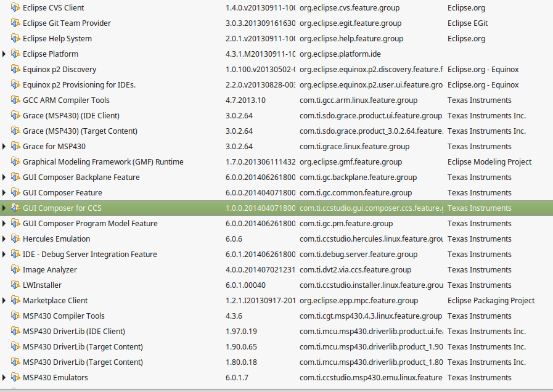The height and width of the screenshot is (392, 553).
Task: Click the com.ti.grace.linux.feature.group identifier
Action: pos(354,146)
